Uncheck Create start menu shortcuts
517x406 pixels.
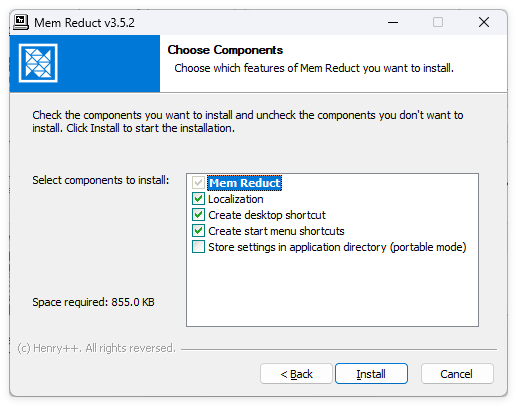point(198,231)
